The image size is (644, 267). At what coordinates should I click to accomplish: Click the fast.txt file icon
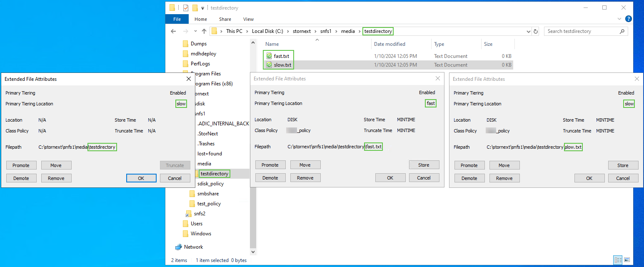[x=269, y=56]
